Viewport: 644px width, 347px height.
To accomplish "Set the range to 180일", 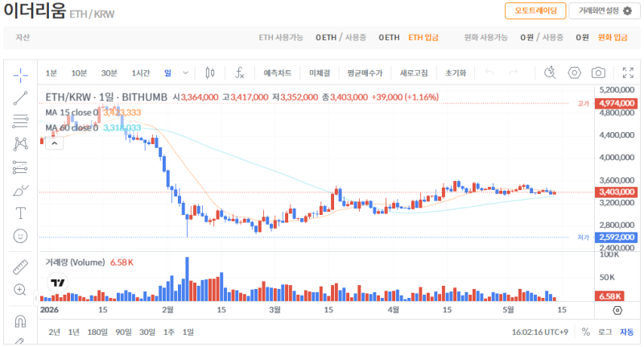I will pyautogui.click(x=97, y=332).
